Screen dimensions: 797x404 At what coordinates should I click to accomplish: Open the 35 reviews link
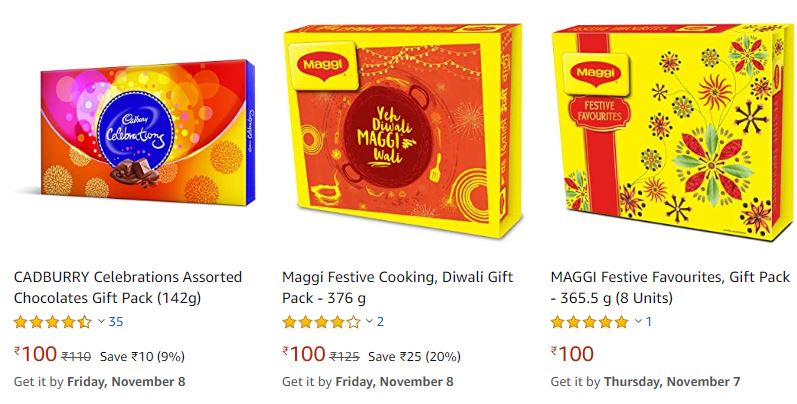tap(116, 322)
